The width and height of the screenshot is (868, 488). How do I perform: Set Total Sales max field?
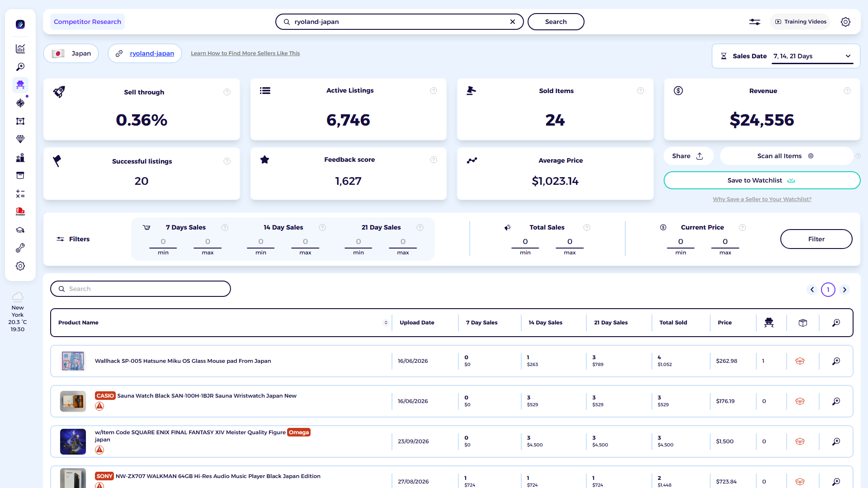570,242
